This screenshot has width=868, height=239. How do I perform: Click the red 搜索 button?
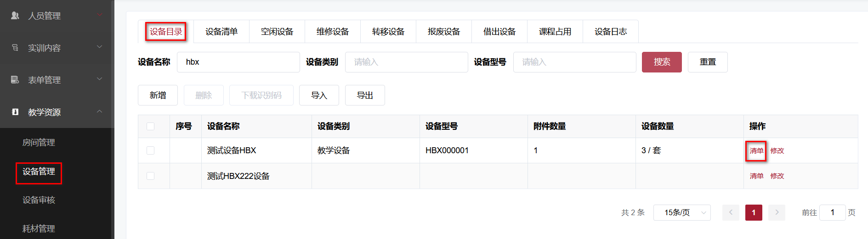tap(662, 62)
